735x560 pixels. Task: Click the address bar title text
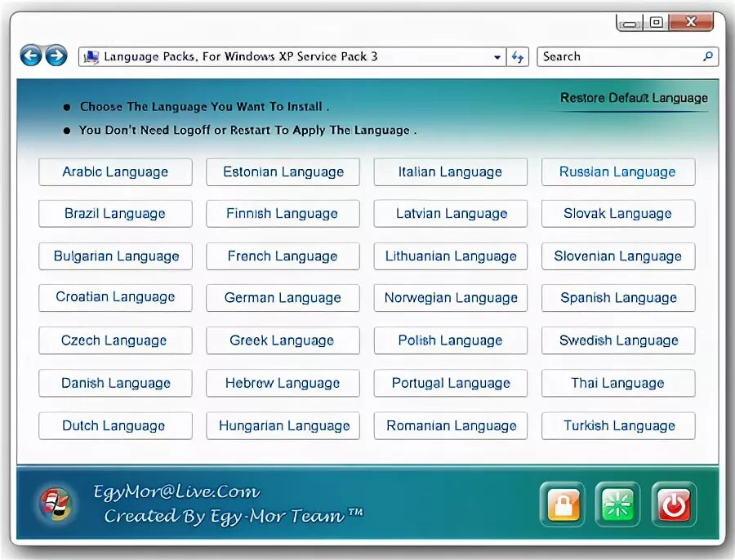(x=240, y=56)
